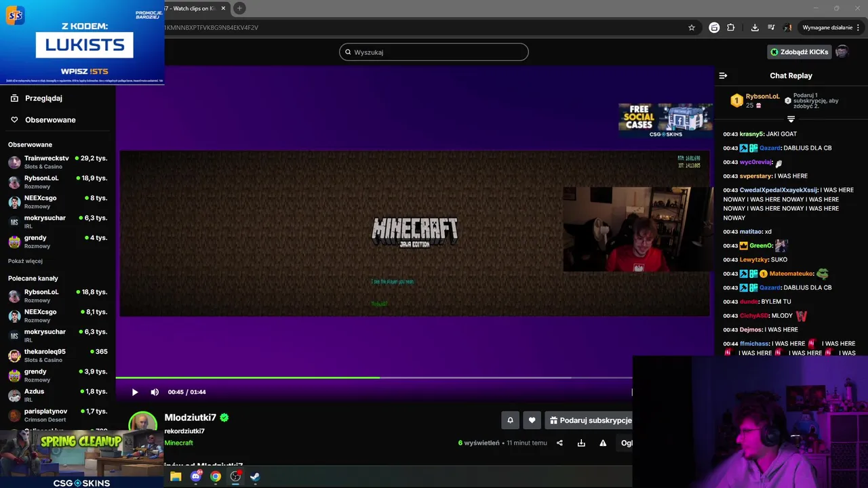Open NEEXcsgo in the Obserwowane list
Image resolution: width=868 pixels, height=488 pixels.
tap(58, 202)
